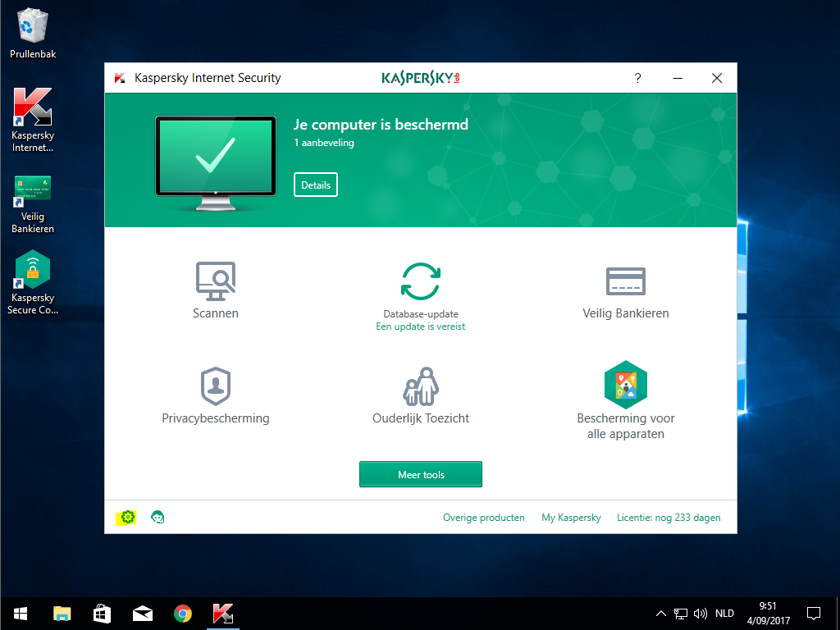
Task: Open Google Chrome from taskbar
Action: pos(183,614)
